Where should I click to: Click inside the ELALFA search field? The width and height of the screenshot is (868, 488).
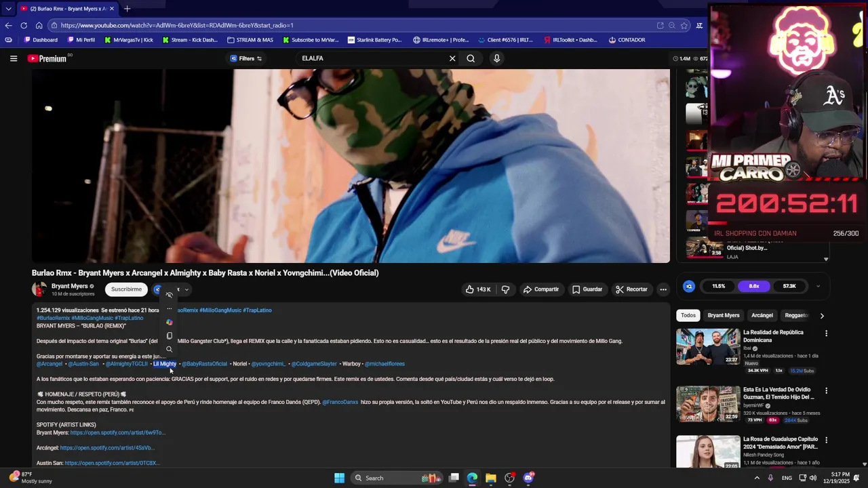372,58
